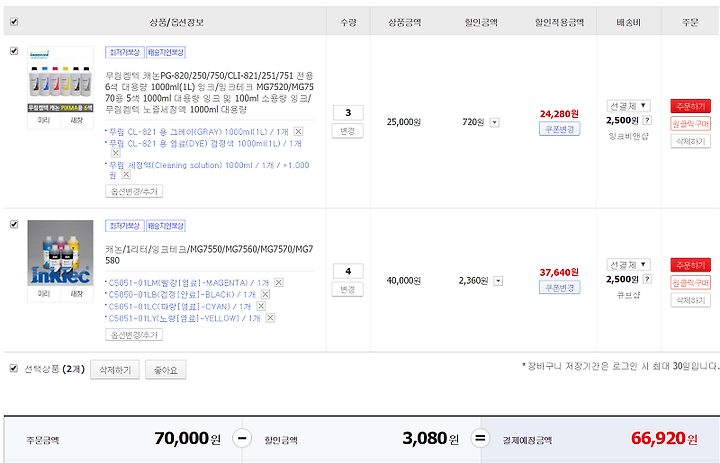Screen dimensions: 720x463
Task: Click the 3,080원 total discount amount
Action: pyautogui.click(x=431, y=438)
